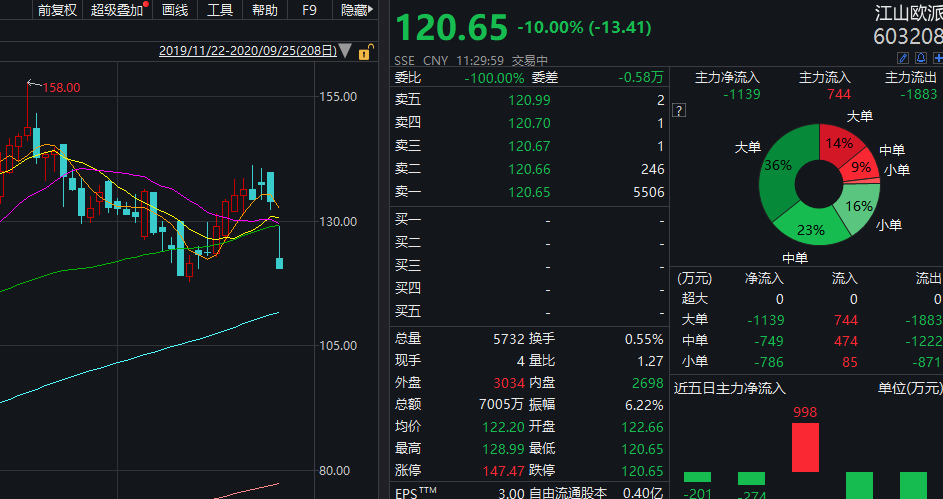Screen dimensions: 943x499
Task: Click the 最高 128.99 value
Action: pyautogui.click(x=504, y=449)
